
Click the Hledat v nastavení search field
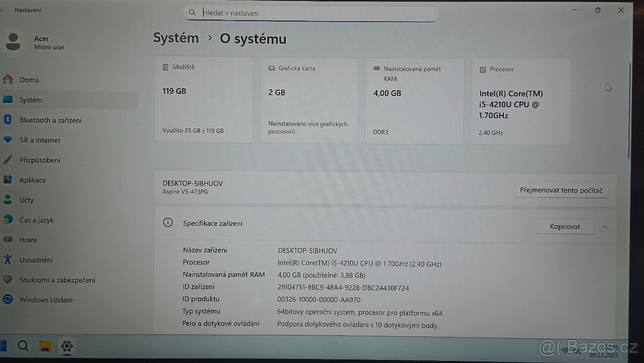pos(310,12)
